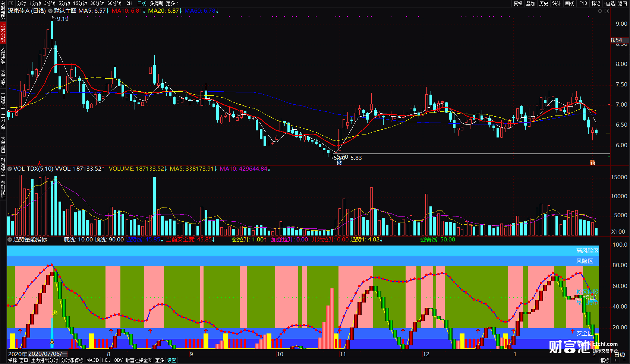Open the 多周期 multi-period option
This screenshot has height=364, width=630.
tap(157, 3)
